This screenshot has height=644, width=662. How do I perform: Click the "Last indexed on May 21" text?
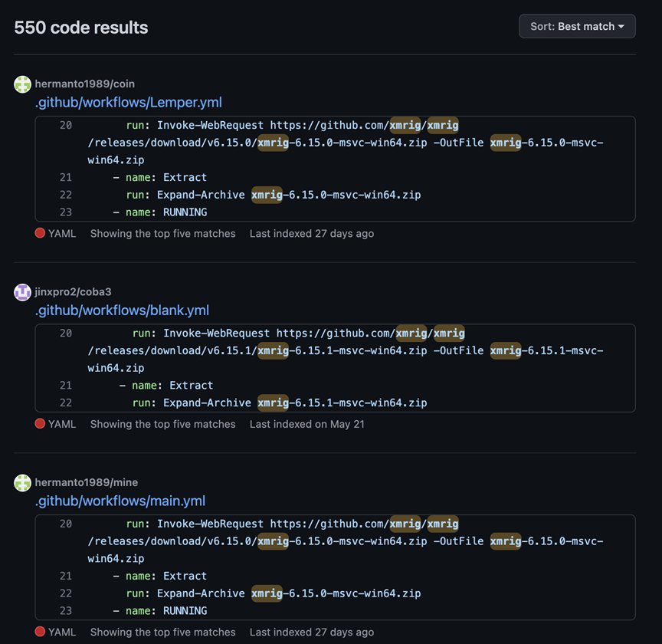point(306,424)
